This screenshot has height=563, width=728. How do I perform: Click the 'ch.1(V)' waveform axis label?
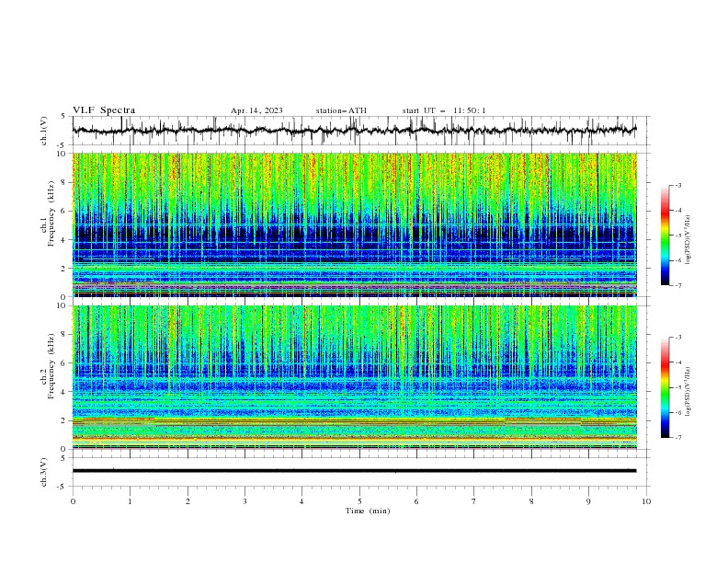point(44,131)
